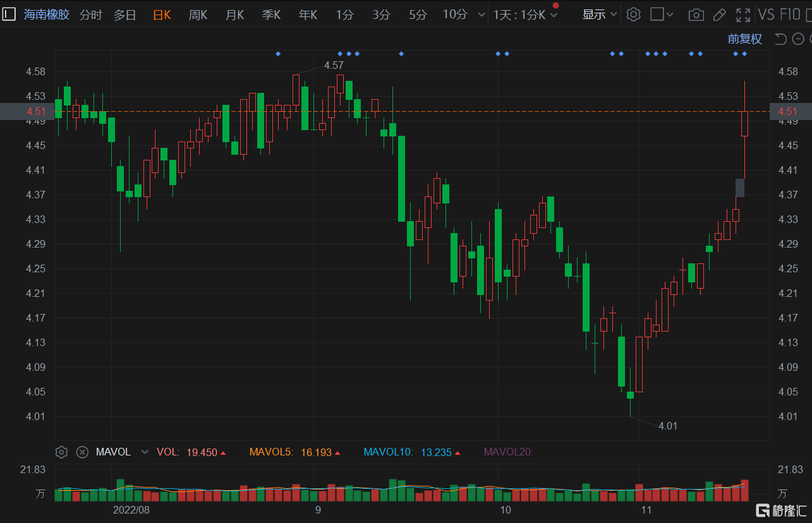Image resolution: width=812 pixels, height=523 pixels.
Task: Select the 周K weekly candlestick tab
Action: [x=198, y=15]
